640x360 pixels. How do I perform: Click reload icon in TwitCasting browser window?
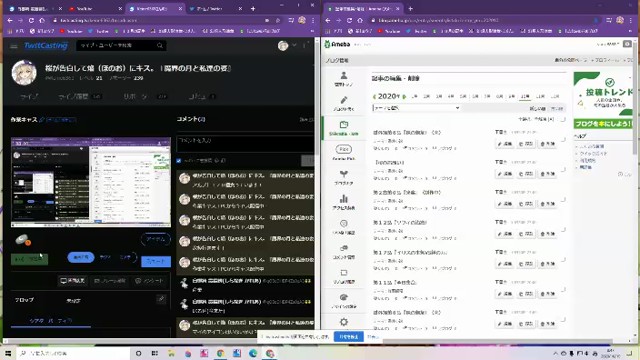[31, 20]
